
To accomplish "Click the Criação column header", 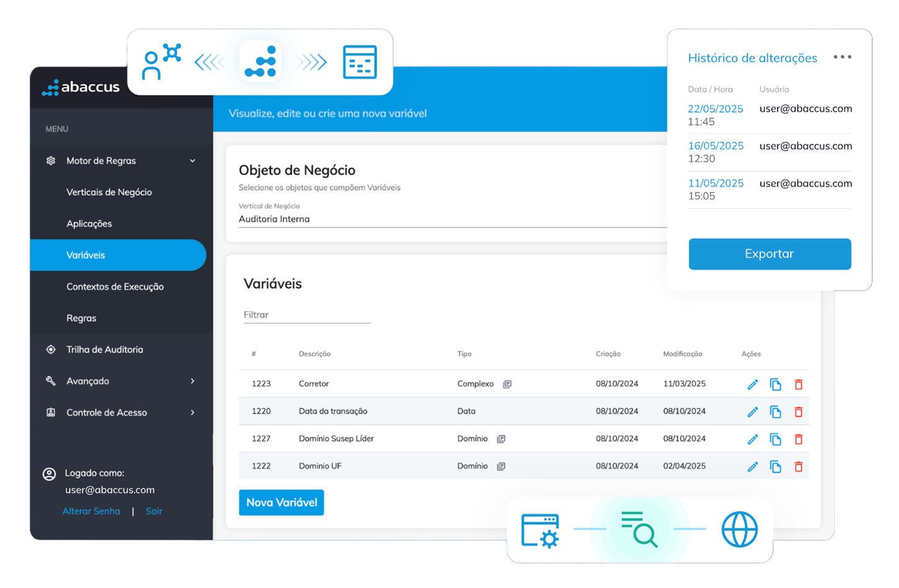I will 608,354.
